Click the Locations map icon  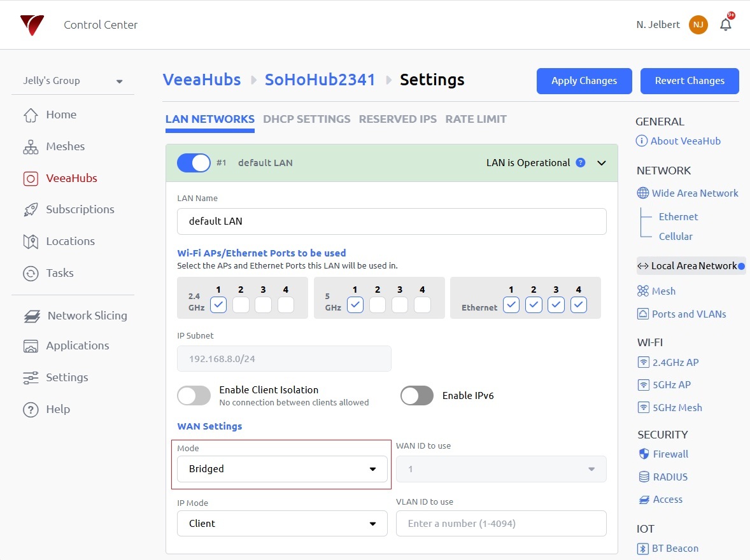(31, 242)
